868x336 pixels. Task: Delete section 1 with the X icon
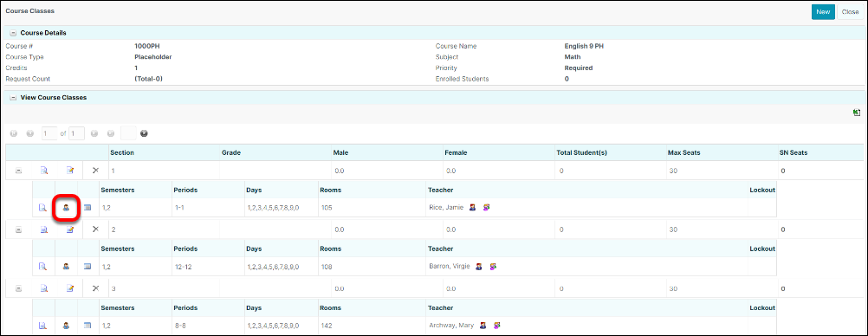pos(95,171)
